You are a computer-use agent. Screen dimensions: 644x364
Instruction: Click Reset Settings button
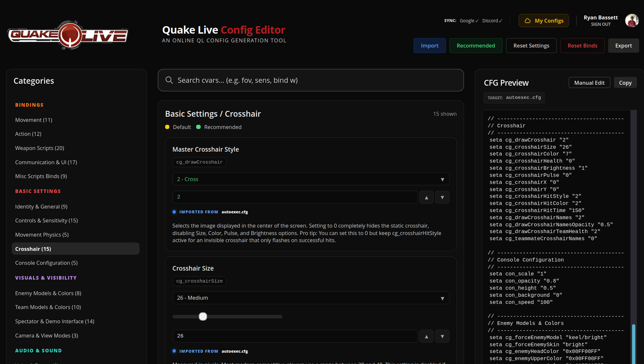pos(531,46)
